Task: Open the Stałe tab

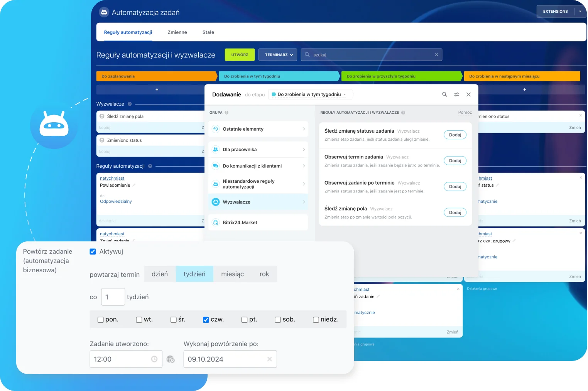Action: 208,32
